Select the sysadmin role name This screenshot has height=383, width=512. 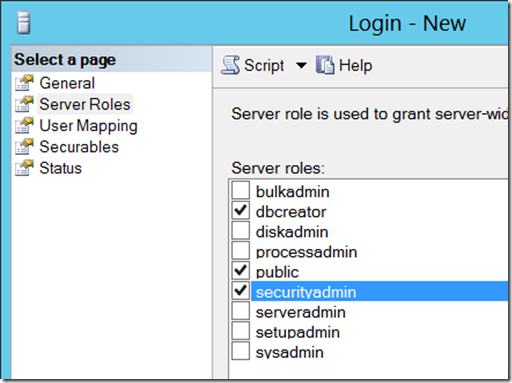coord(289,353)
